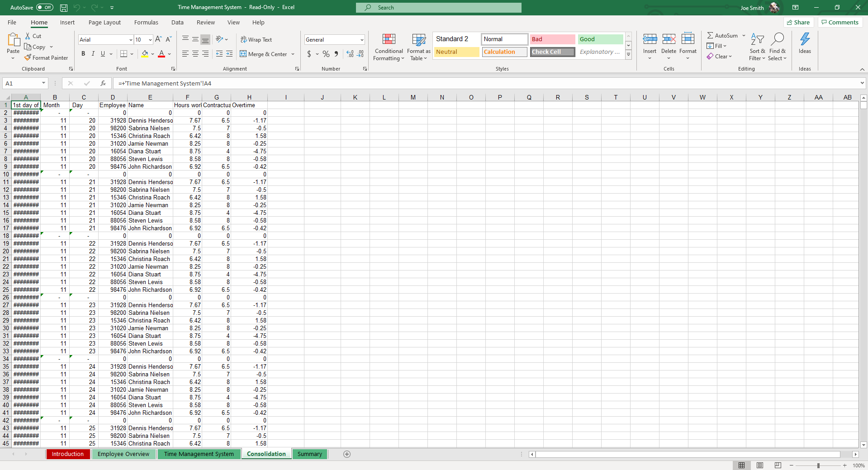868x470 pixels.
Task: Open Merge & Center dropdown arrow
Action: (x=293, y=54)
